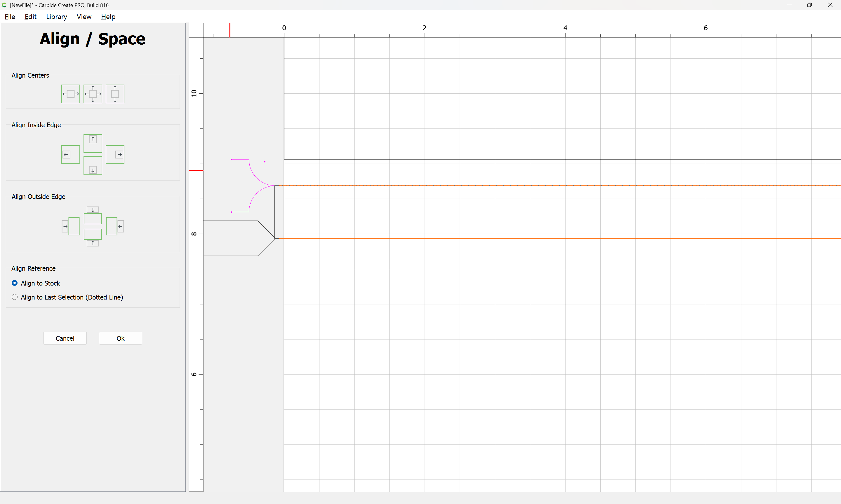841x504 pixels.
Task: Open the View menu
Action: pos(84,17)
